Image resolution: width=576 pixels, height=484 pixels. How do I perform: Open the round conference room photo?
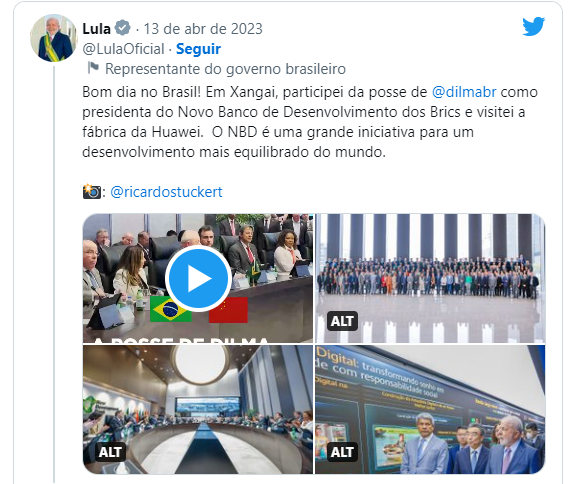198,409
